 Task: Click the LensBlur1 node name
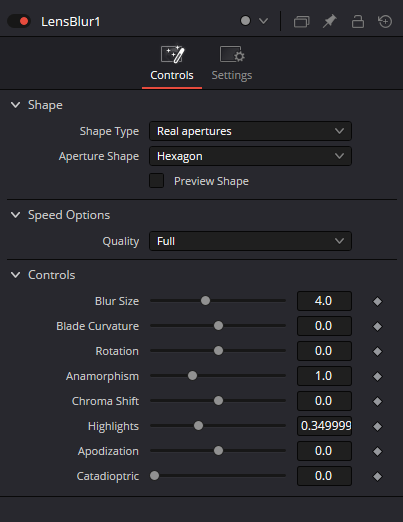[x=71, y=22]
